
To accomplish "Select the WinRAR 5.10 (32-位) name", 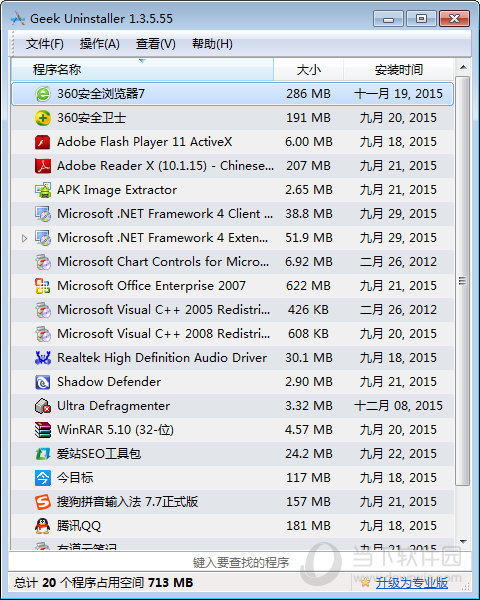I will click(115, 430).
